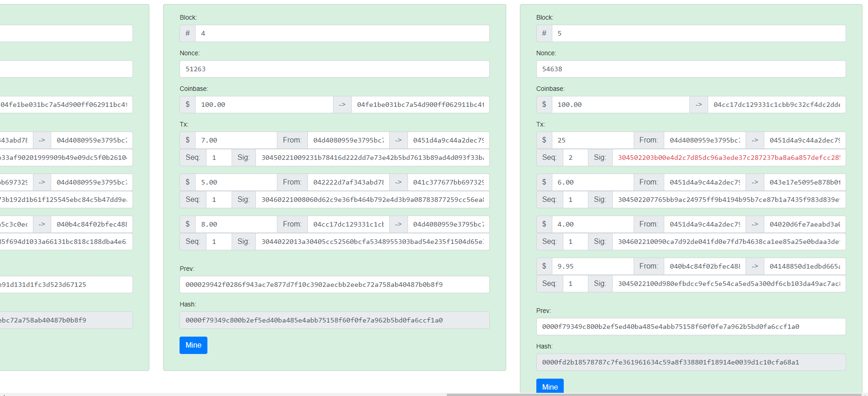
Task: Click Block 5 Hash field 0000fd2b18578787c7fe36
Action: point(691,362)
